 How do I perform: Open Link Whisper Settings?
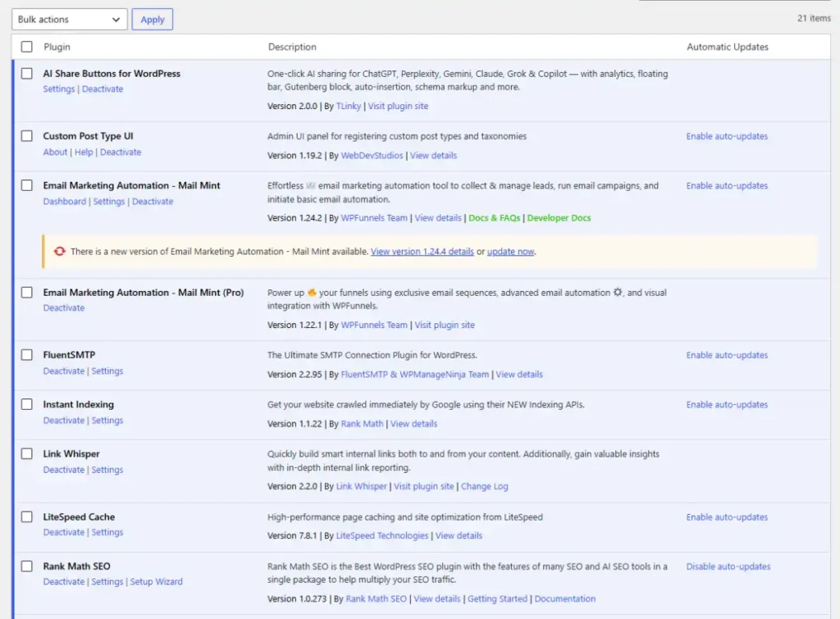point(107,470)
